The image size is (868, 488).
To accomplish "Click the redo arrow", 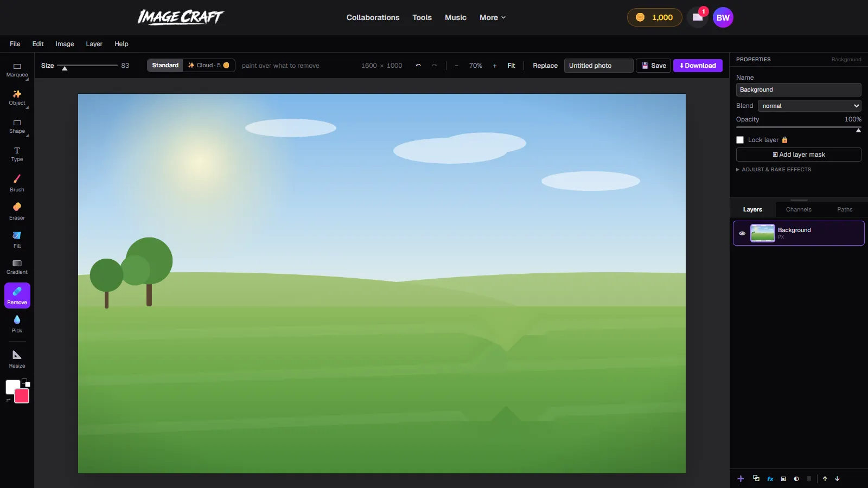I will [434, 66].
